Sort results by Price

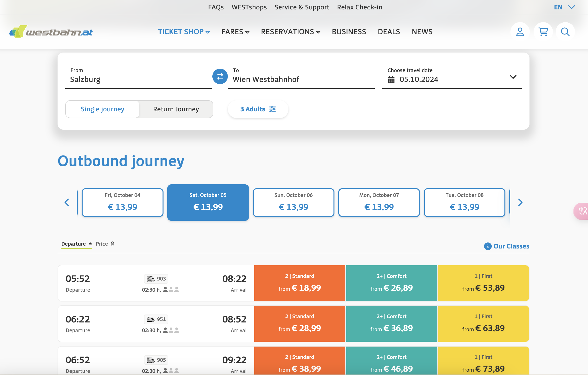(x=105, y=244)
